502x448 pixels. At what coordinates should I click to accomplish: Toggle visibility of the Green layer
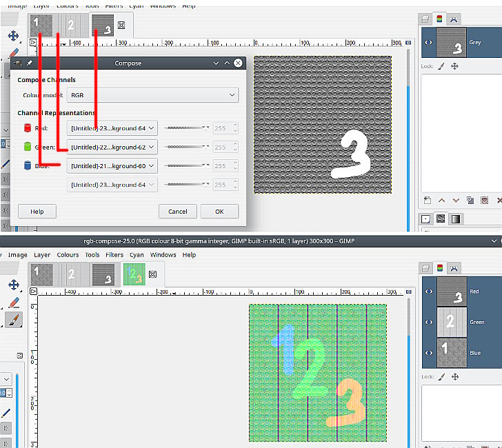(429, 322)
